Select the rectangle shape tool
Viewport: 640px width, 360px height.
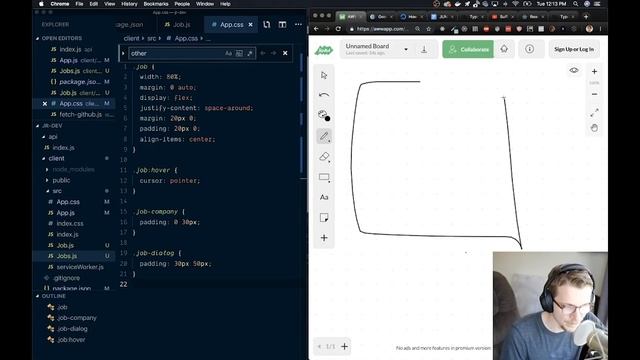(324, 177)
